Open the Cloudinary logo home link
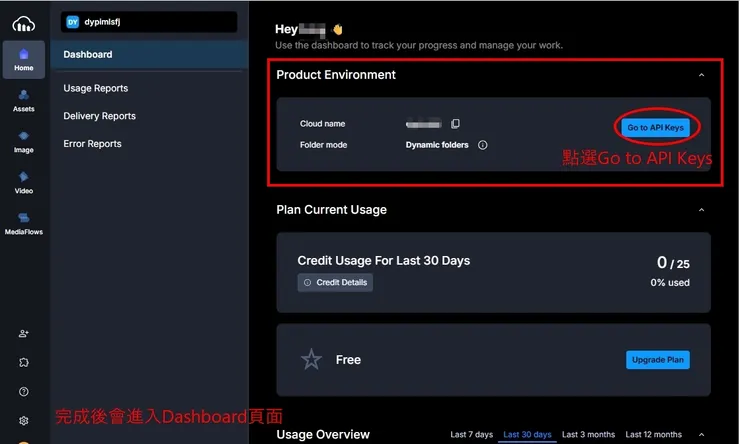Image resolution: width=740 pixels, height=444 pixels. [24, 24]
